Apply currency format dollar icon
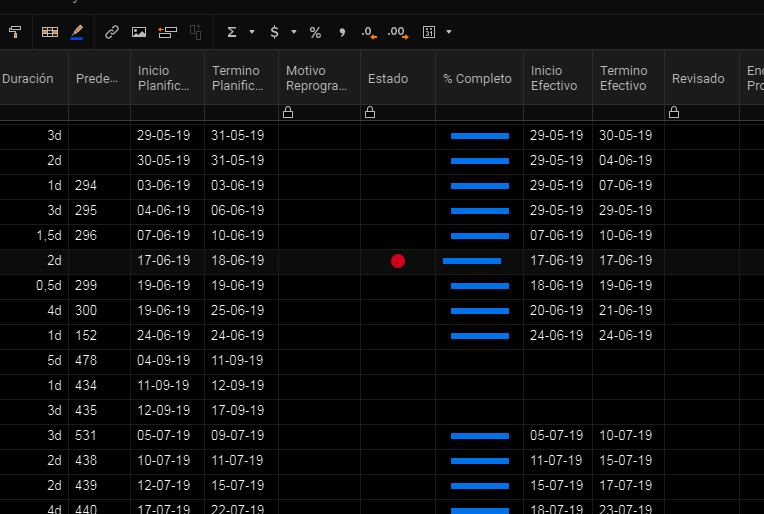This screenshot has height=514, width=764. click(274, 32)
